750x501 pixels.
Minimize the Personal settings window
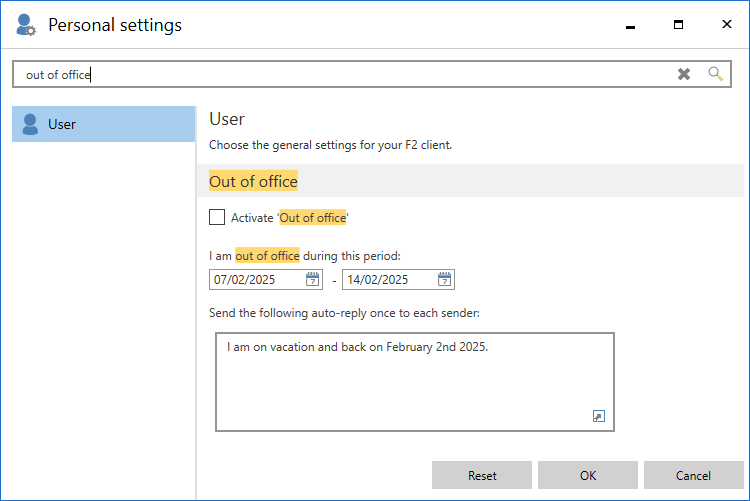(x=631, y=25)
